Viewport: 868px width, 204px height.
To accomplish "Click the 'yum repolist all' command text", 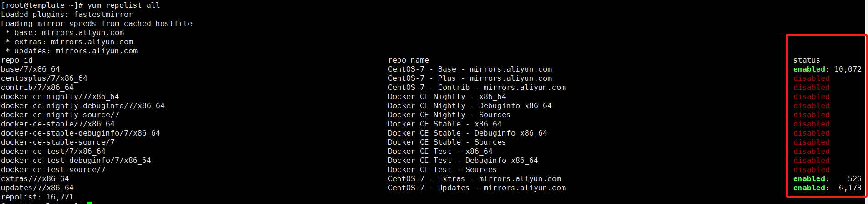I will click(123, 5).
